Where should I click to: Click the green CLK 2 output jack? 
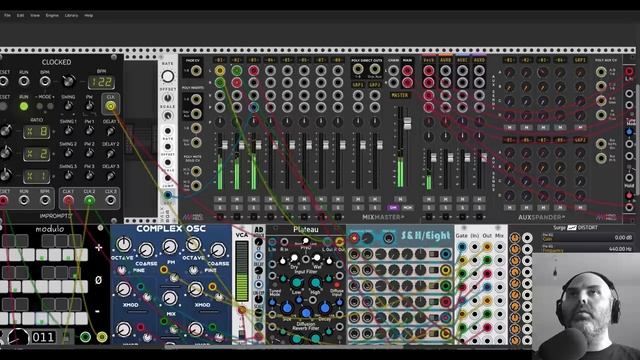89,200
